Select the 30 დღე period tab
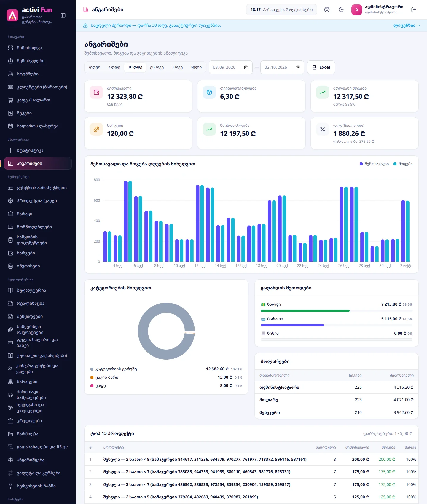The image size is (427, 504). tap(135, 67)
